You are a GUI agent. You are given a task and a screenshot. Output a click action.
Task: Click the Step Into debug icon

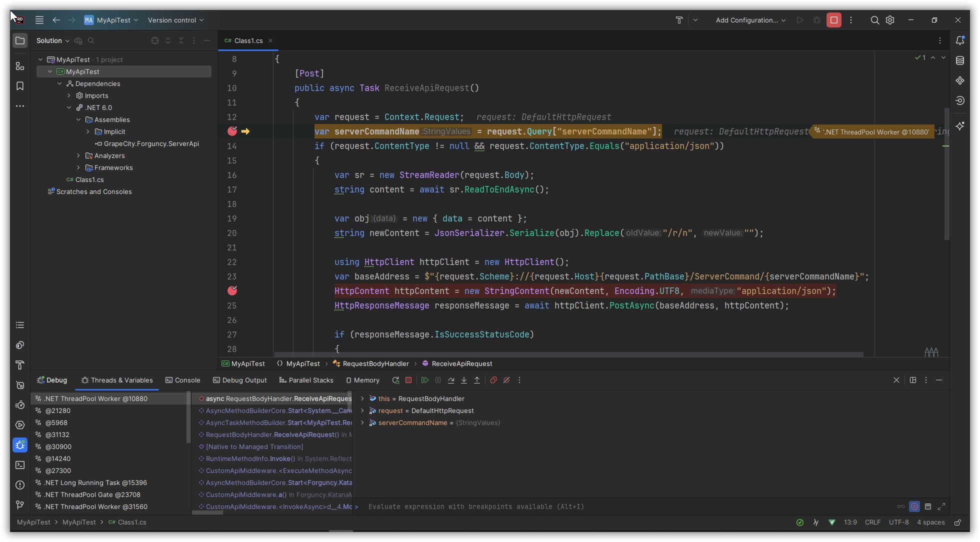[464, 380]
